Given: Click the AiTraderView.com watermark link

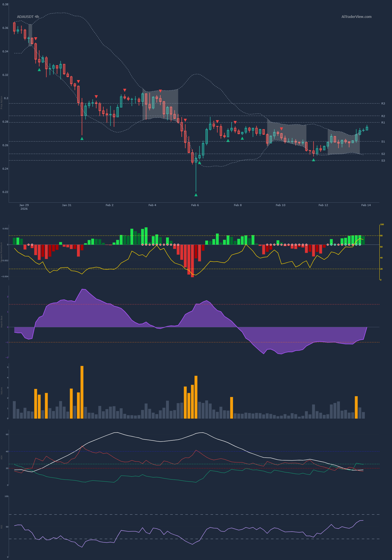Looking at the screenshot, I should click(x=356, y=17).
